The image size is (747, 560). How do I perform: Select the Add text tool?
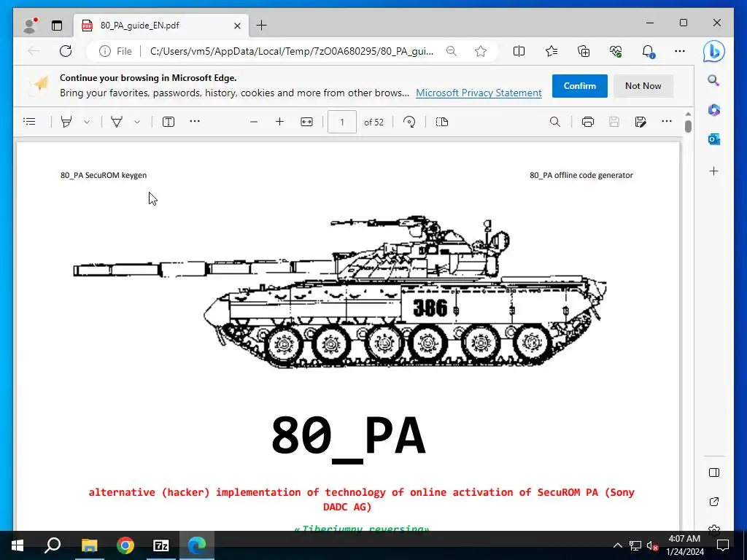coord(169,122)
